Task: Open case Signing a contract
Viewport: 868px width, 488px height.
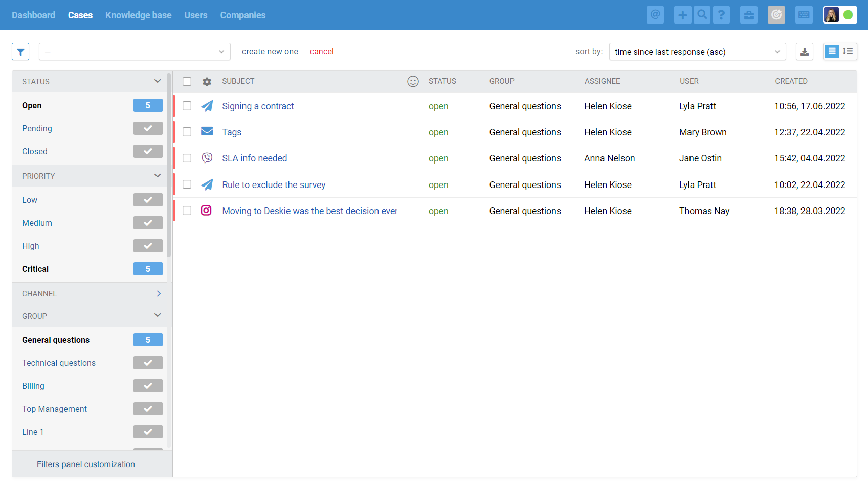Action: [x=258, y=106]
